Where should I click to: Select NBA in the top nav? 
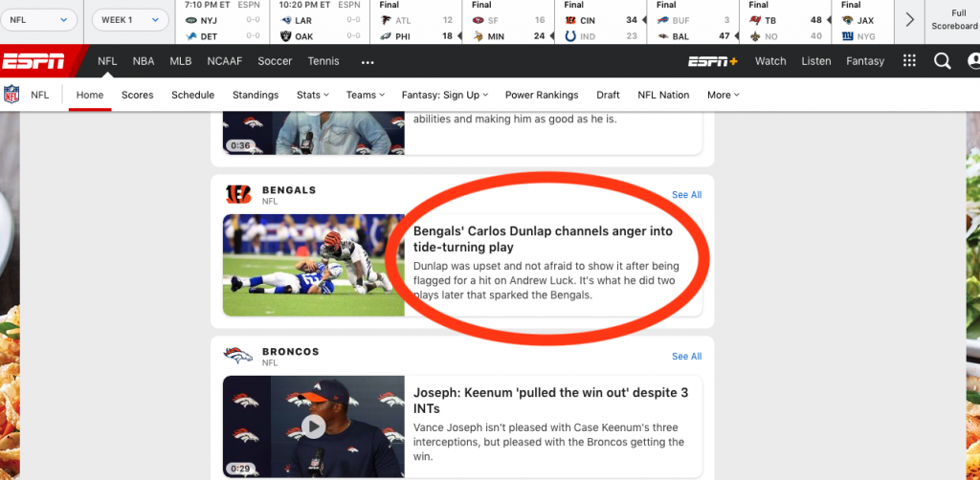point(144,61)
